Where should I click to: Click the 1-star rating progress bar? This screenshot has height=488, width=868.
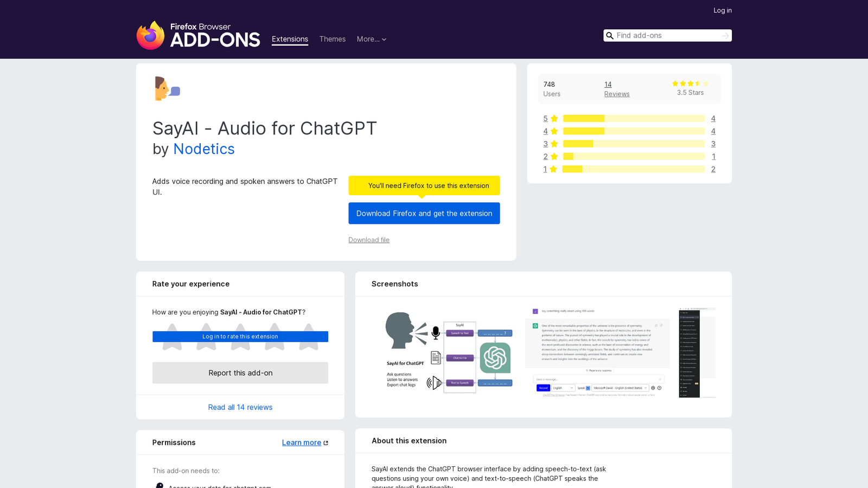pos(634,169)
